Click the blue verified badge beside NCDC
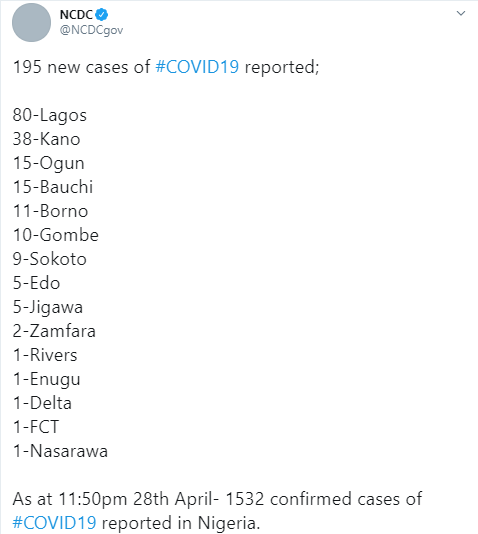Viewport: 478px width, 534px height. tap(102, 15)
